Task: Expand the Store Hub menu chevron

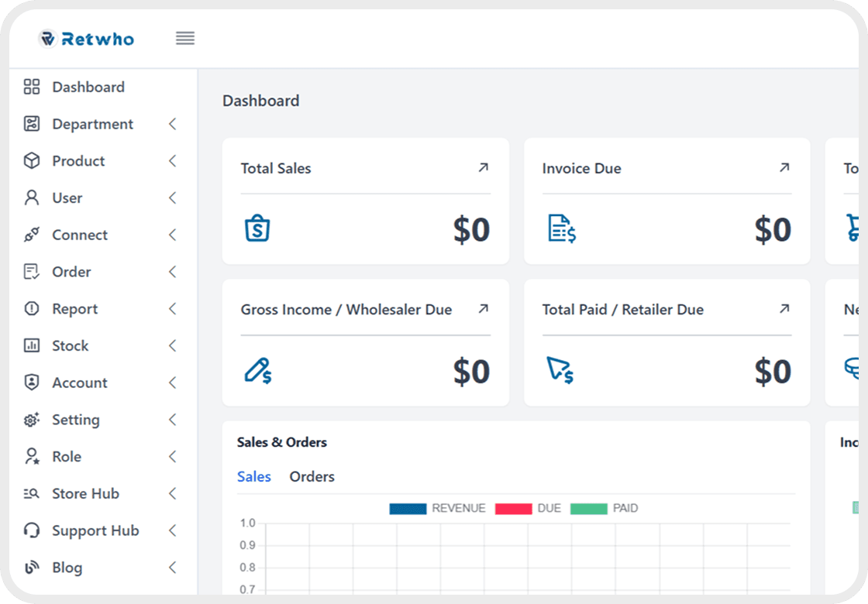Action: [173, 493]
